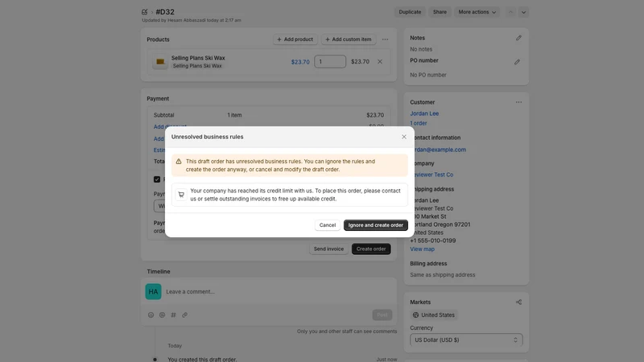Click the quantity input field
The image size is (644, 362).
(x=330, y=62)
